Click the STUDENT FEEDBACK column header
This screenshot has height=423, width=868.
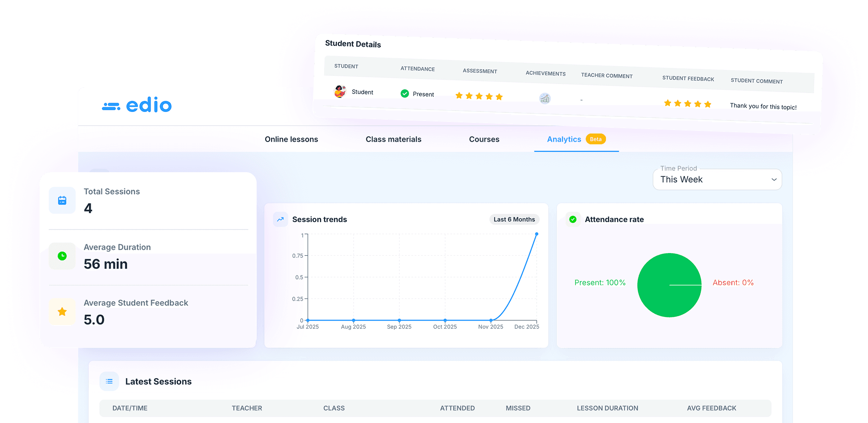point(688,78)
